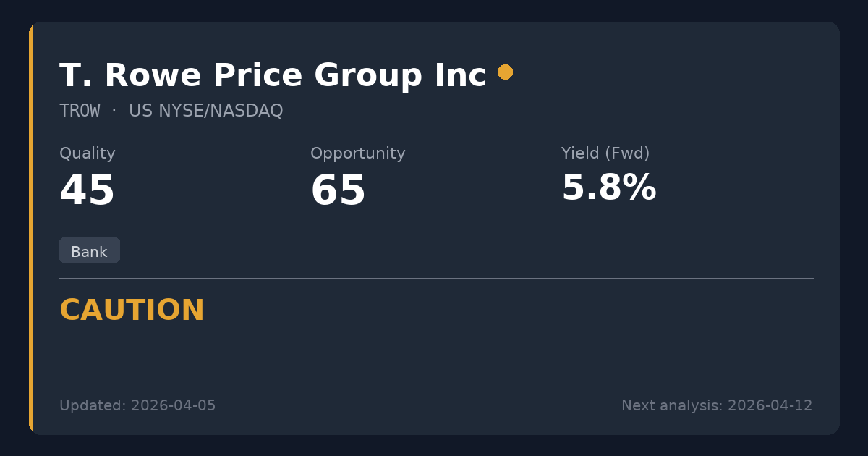Click the Opportunity score 65
Viewport: 868px width, 456px height.
point(338,191)
